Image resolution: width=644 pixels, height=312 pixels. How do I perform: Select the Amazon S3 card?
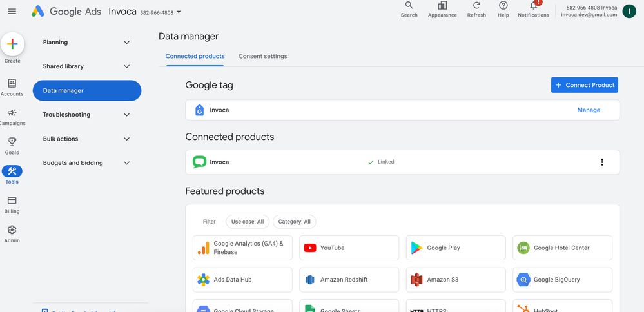(456, 280)
